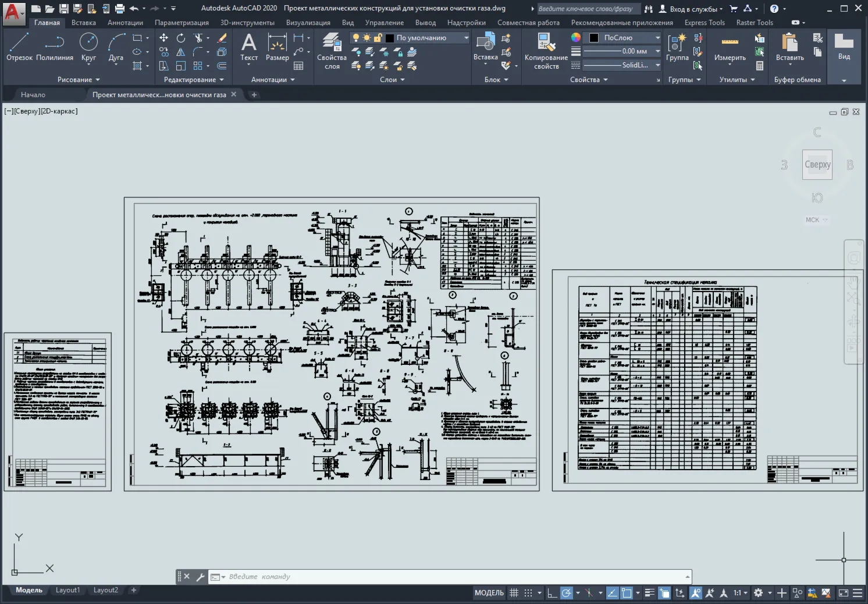Toggle ortho mode in status bar
Viewport: 868px width, 604px height.
[552, 593]
